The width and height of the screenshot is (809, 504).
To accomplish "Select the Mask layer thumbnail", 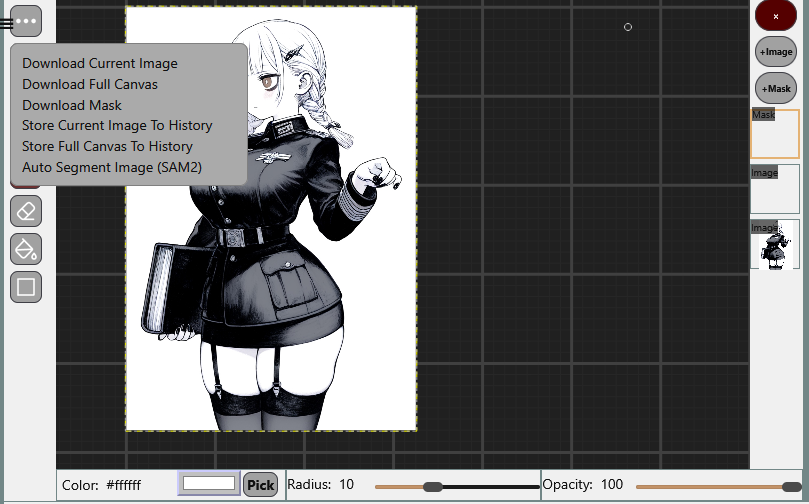I will pos(775,134).
